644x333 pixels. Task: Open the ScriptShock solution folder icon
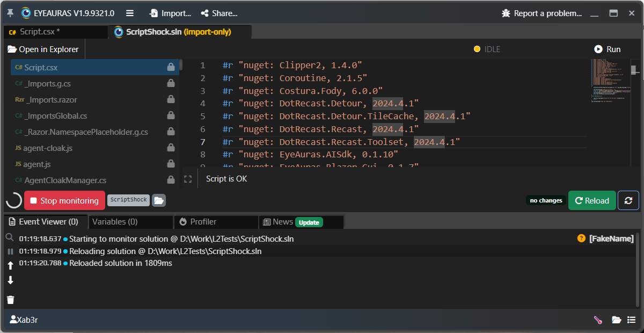coord(158,200)
